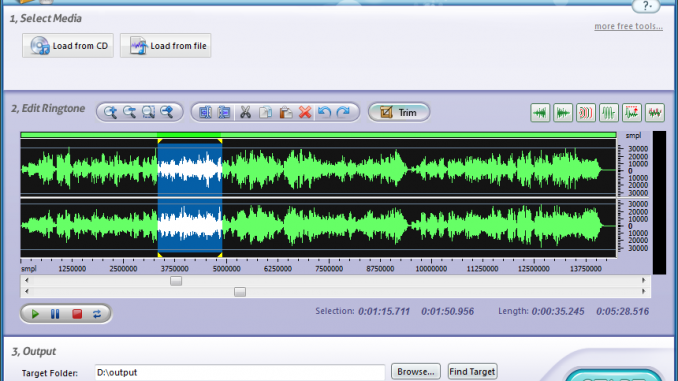The width and height of the screenshot is (678, 381).
Task: Pause playback with the blue pause button
Action: click(x=55, y=314)
